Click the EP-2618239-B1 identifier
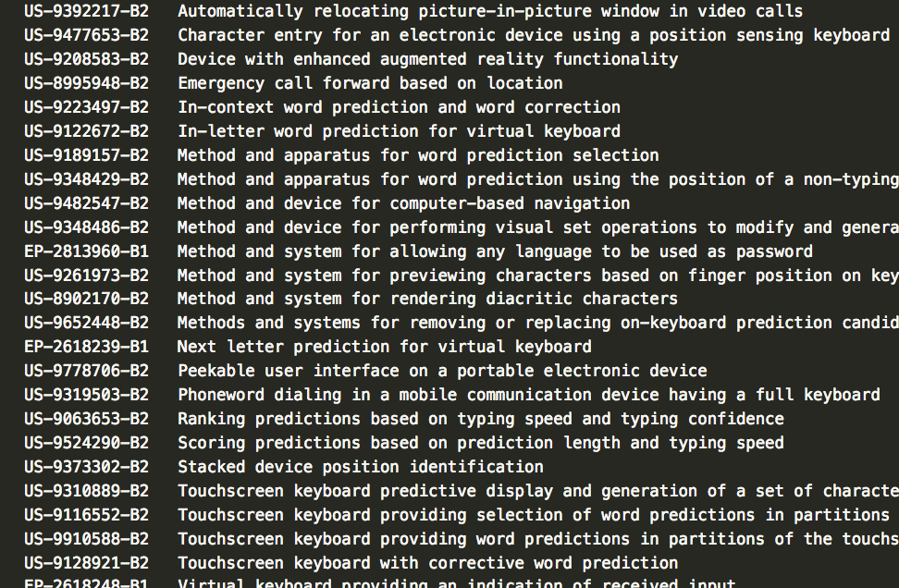The height and width of the screenshot is (588, 899). pyautogui.click(x=87, y=347)
